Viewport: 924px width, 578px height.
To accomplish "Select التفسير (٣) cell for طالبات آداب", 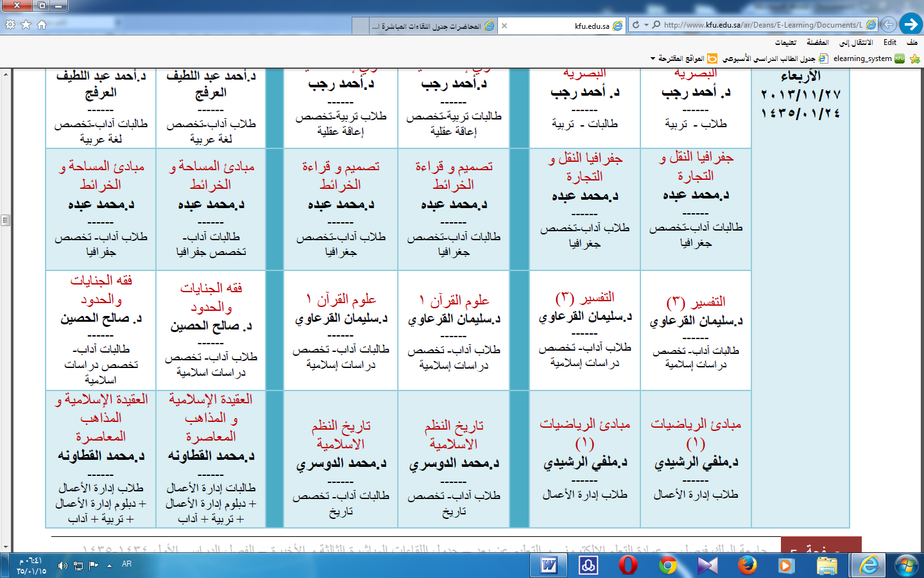I will tap(696, 330).
